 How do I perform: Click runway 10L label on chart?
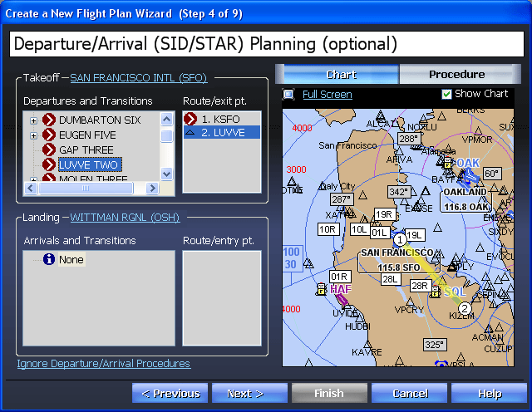point(360,229)
